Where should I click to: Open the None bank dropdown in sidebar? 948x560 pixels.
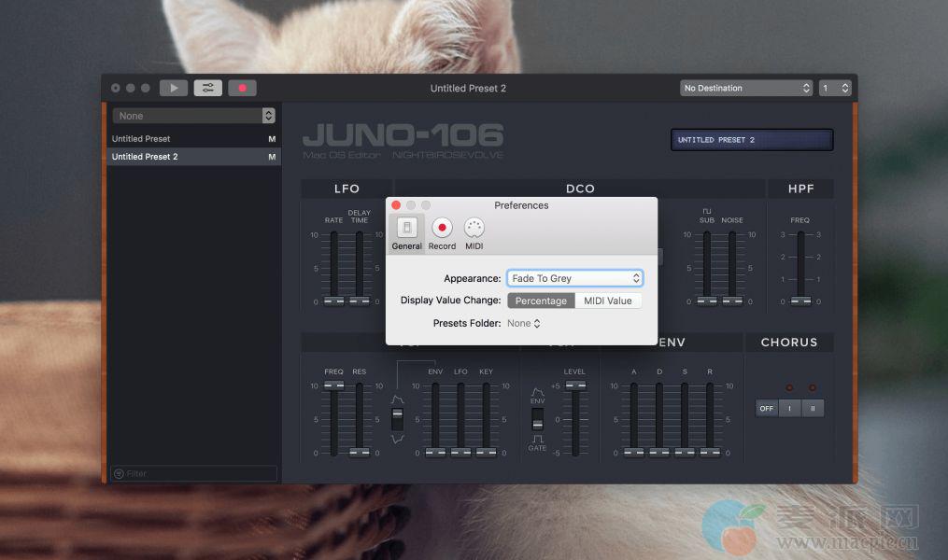pos(193,116)
